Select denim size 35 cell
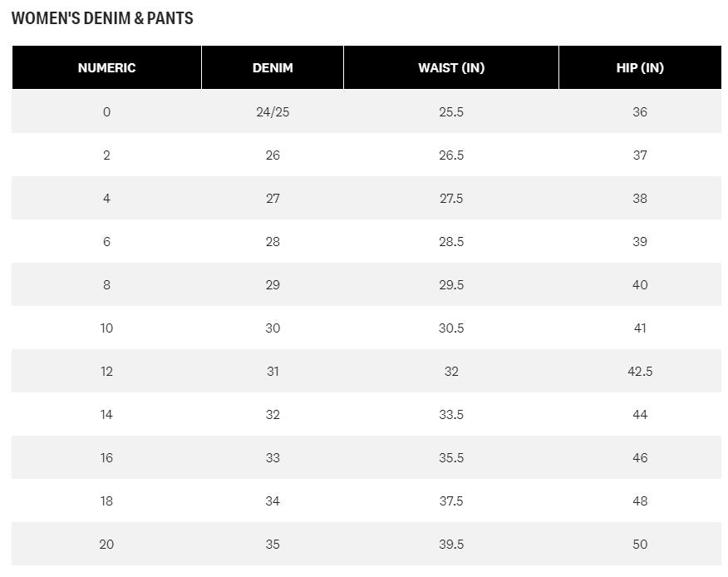The width and height of the screenshot is (728, 577). pos(273,545)
